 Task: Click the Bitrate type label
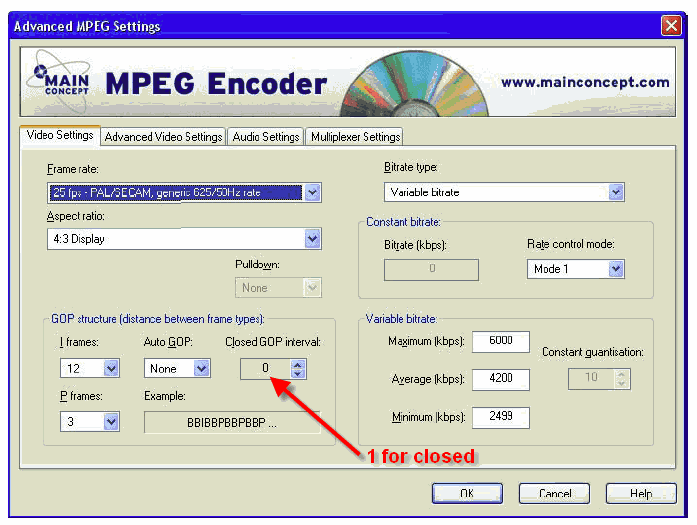(411, 167)
